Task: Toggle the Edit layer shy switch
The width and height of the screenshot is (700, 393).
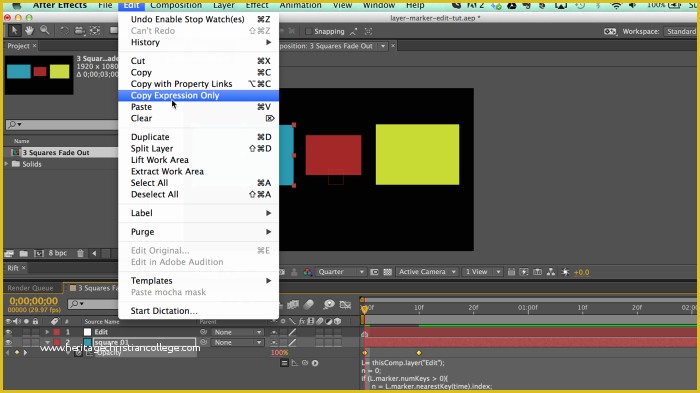Action: 274,332
